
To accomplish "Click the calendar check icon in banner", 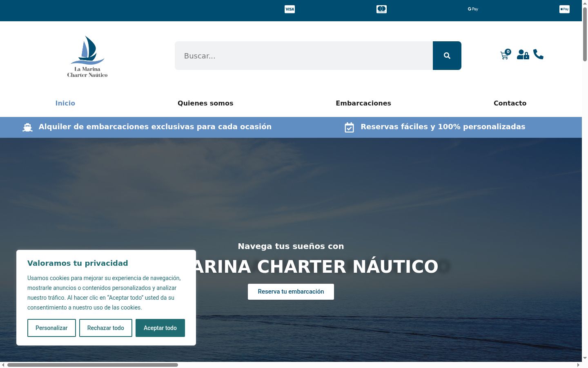I will click(349, 128).
